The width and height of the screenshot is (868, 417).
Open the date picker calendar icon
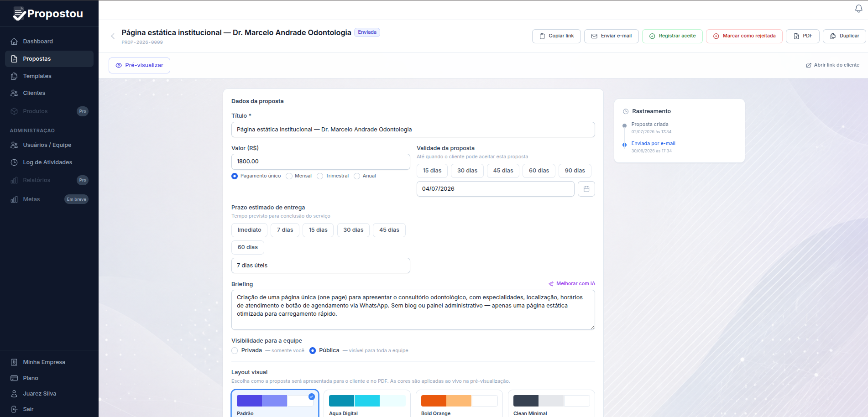(x=586, y=189)
